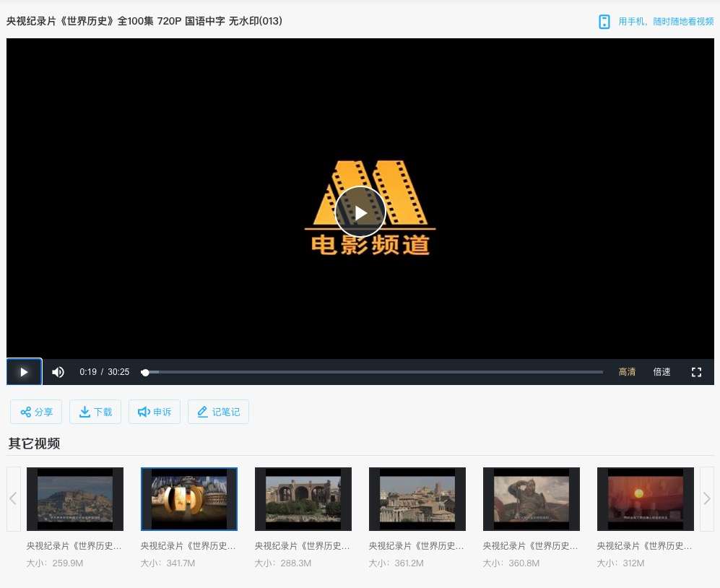
Task: Open the 312M video thumbnail
Action: (645, 499)
